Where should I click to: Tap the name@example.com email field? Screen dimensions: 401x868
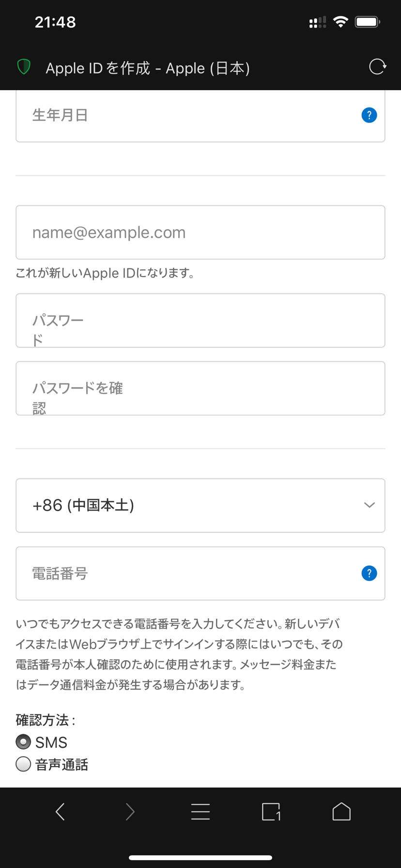[200, 232]
